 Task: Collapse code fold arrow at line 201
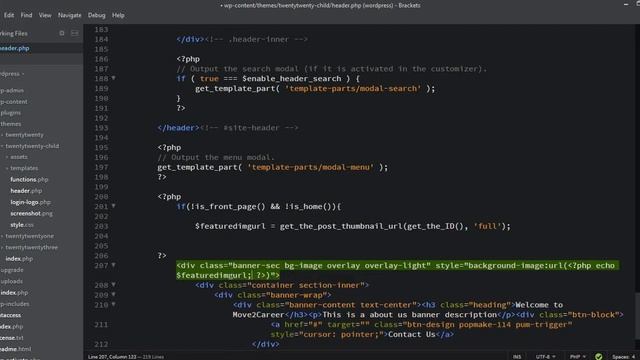pyautogui.click(x=113, y=206)
